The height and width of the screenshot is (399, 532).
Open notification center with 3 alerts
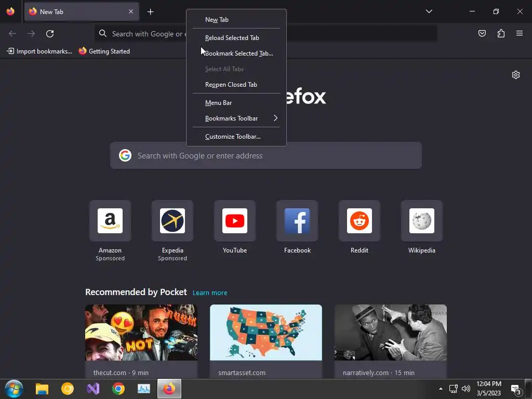pyautogui.click(x=516, y=390)
